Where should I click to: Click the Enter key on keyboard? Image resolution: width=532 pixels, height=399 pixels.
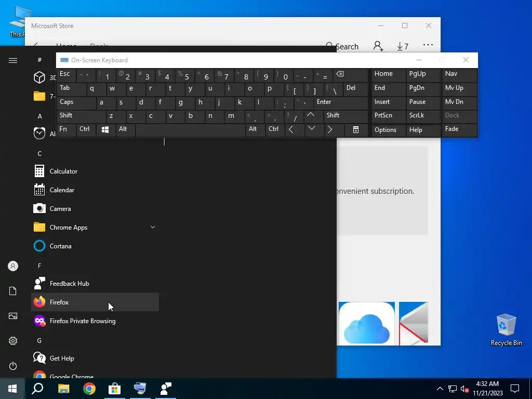341,103
